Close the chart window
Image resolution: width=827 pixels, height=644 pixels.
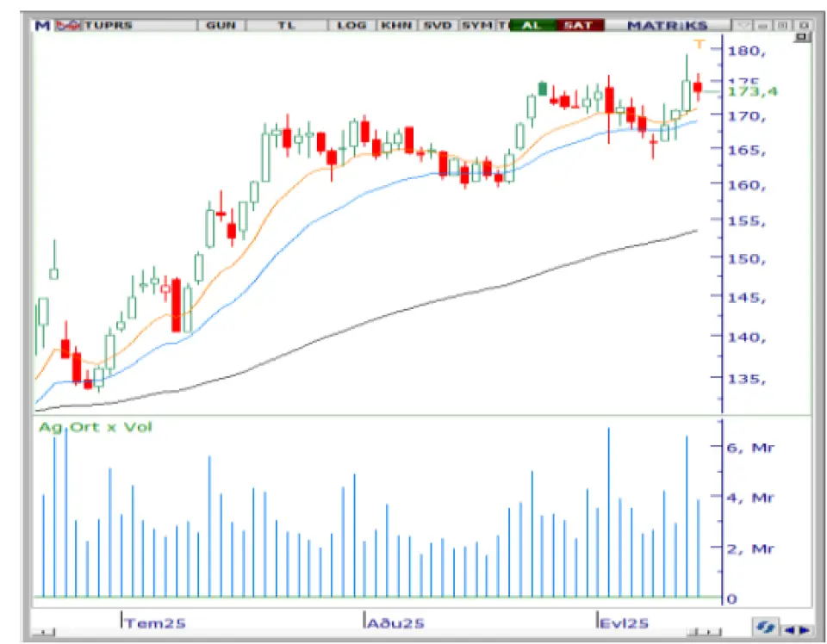click(803, 25)
